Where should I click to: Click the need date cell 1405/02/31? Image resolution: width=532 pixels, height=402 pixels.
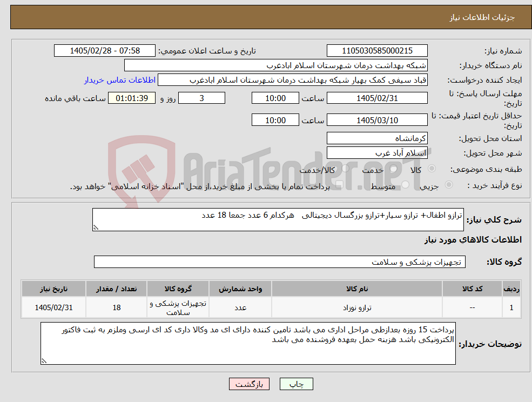tap(53, 307)
